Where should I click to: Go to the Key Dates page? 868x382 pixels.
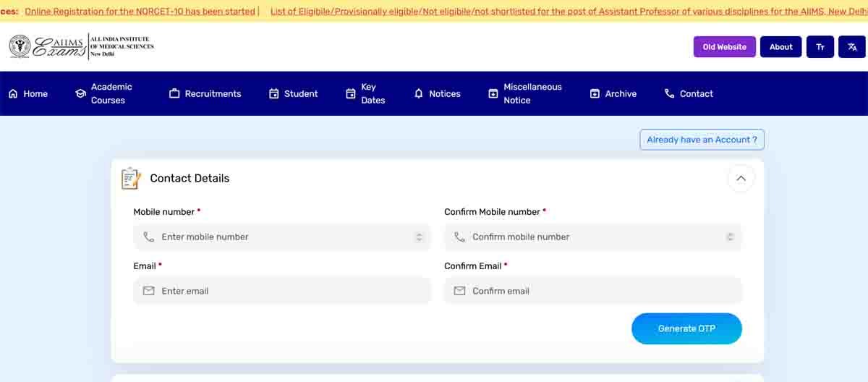365,93
